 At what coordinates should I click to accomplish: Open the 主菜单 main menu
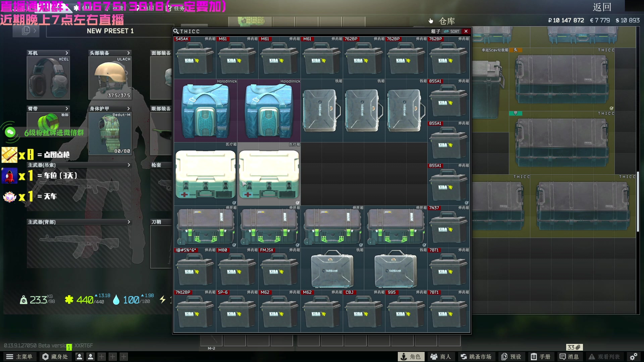(x=19, y=357)
